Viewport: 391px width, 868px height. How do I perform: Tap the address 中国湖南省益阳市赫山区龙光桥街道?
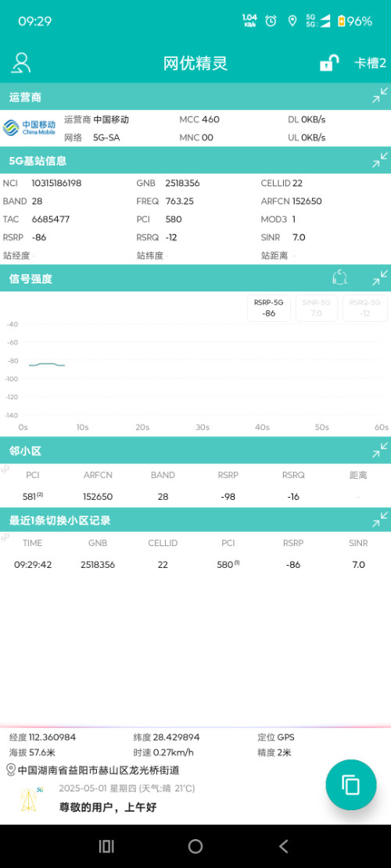pyautogui.click(x=99, y=770)
